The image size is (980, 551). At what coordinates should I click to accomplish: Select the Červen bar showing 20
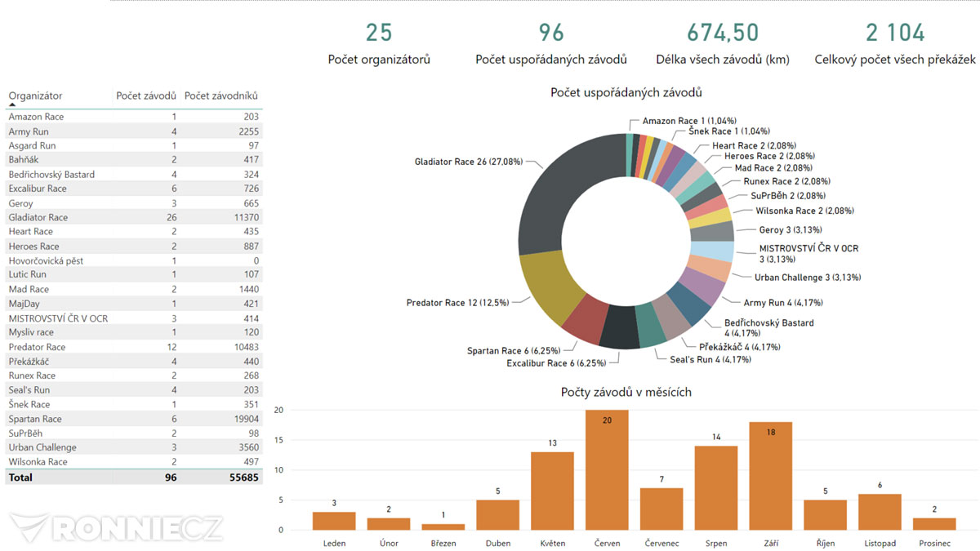pyautogui.click(x=607, y=470)
